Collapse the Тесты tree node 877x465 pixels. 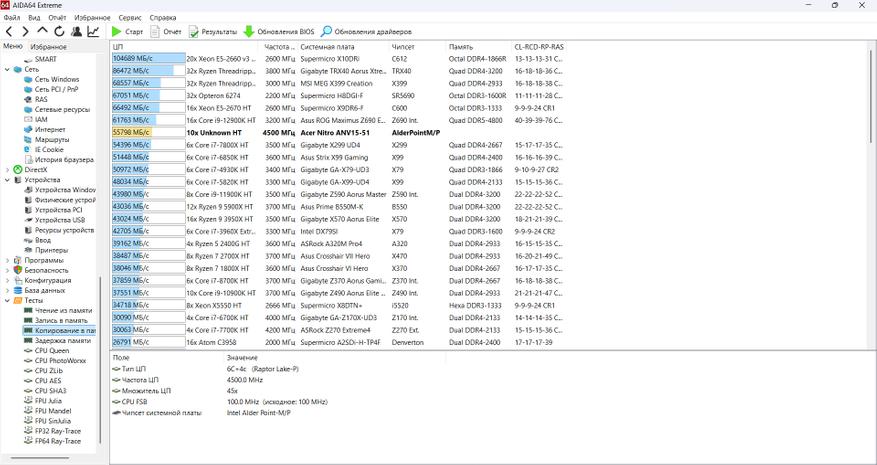[7, 300]
